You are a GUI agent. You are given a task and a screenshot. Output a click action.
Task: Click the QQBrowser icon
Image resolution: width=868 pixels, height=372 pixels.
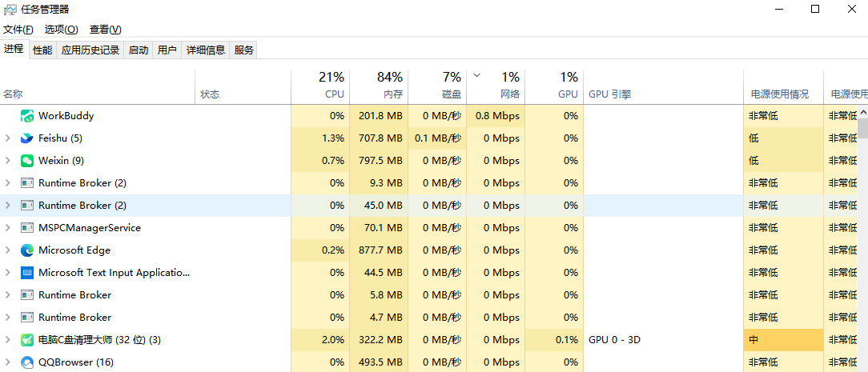coord(27,362)
